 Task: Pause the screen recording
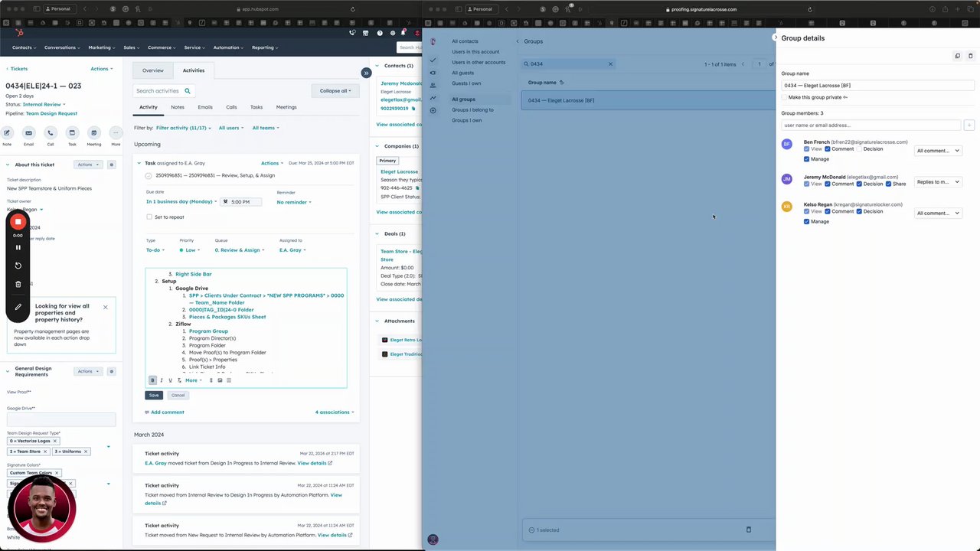[18, 247]
